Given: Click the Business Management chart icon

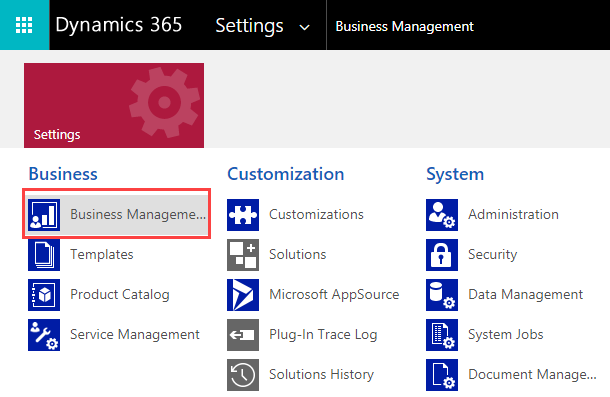Looking at the screenshot, I should tap(44, 215).
